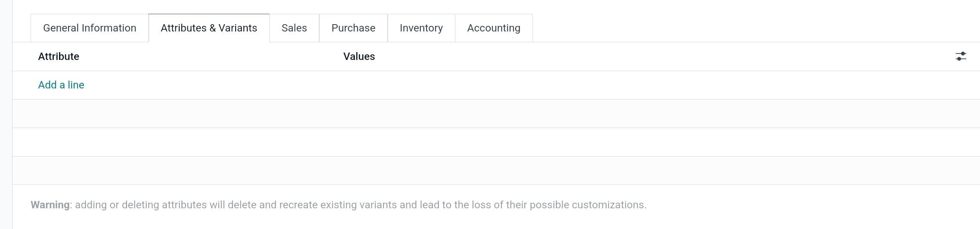Screen dimensions: 980x229
Task: Open the Sales tab
Action: [x=294, y=28]
